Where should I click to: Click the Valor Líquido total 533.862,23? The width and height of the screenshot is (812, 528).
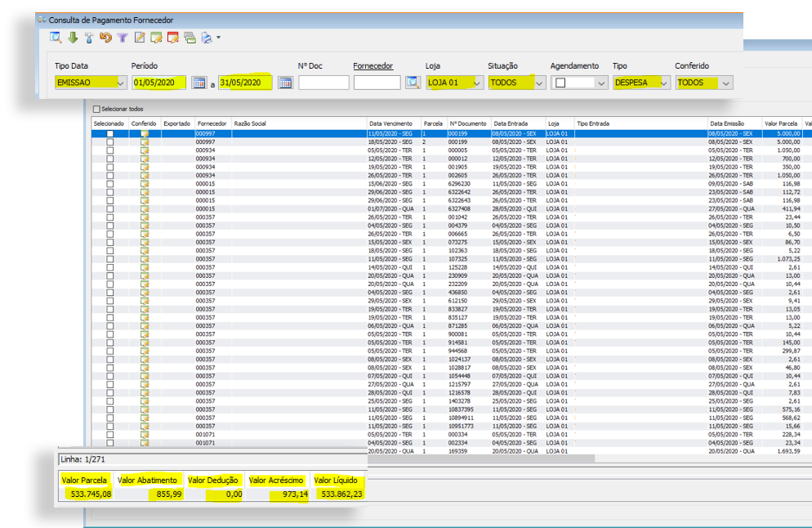[341, 494]
